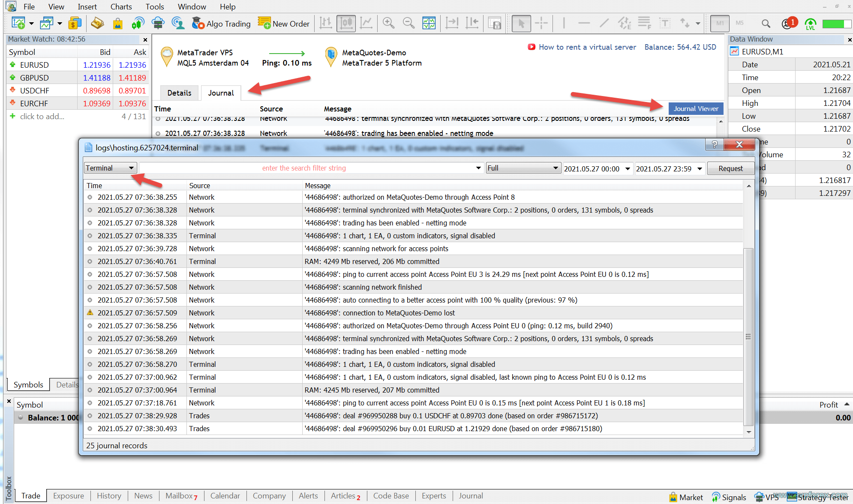Select the M1 timeframe
This screenshot has height=504, width=853.
(x=720, y=23)
